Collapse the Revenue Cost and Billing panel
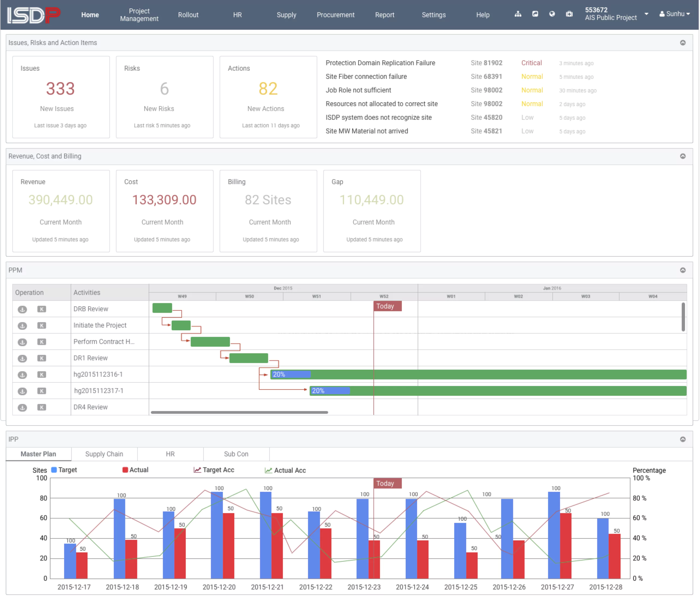 click(x=683, y=156)
